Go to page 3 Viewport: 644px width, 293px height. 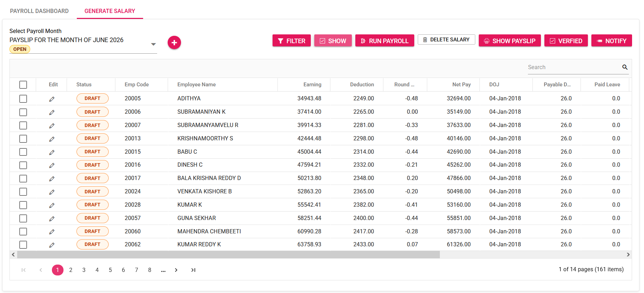click(84, 270)
